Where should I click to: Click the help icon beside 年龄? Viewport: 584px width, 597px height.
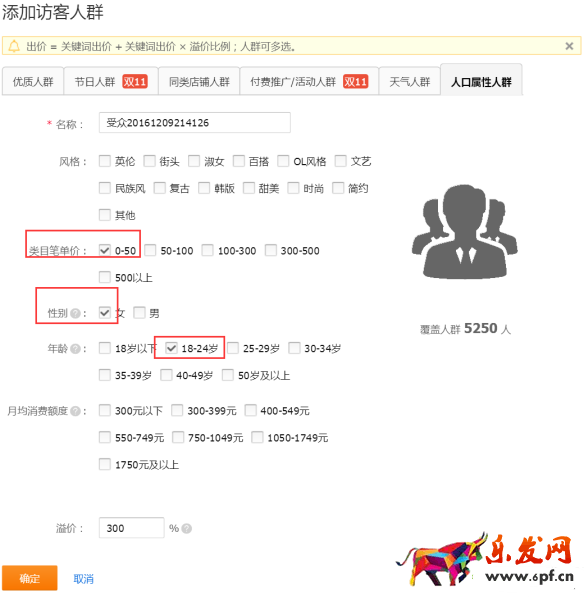click(x=76, y=348)
